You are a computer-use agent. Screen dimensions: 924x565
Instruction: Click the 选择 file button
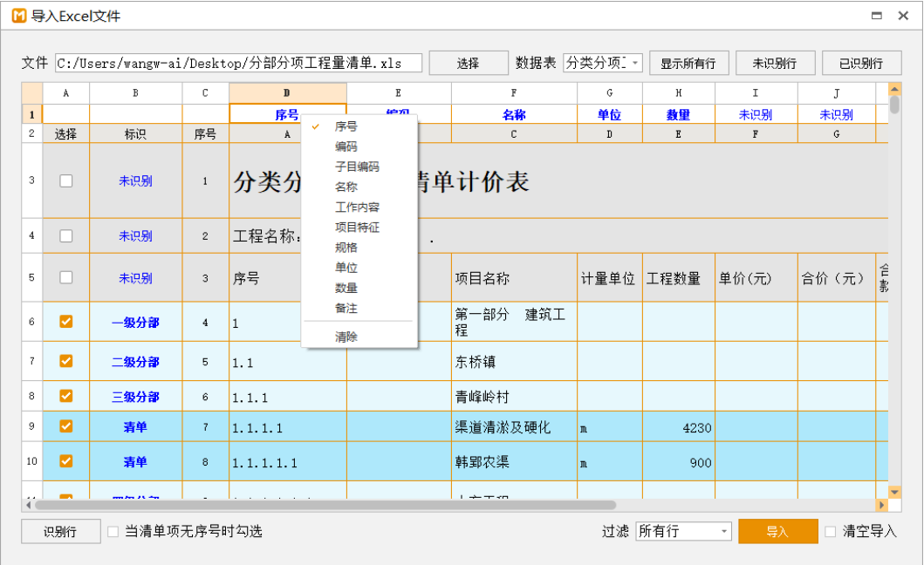(x=468, y=63)
